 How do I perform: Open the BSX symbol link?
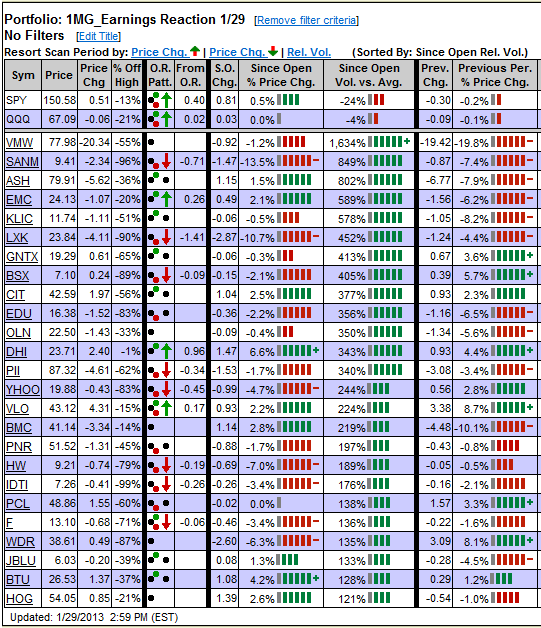click(18, 276)
